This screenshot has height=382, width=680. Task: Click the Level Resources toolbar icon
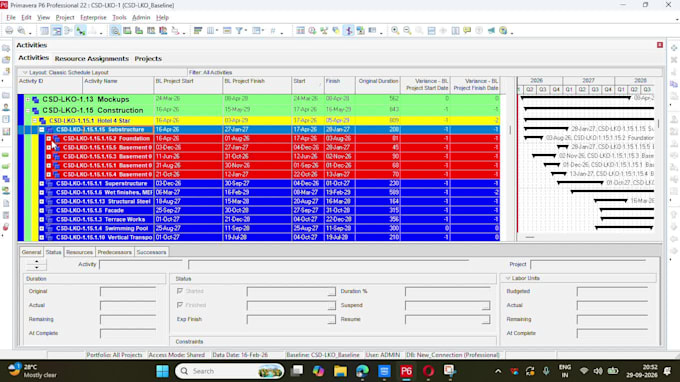(x=324, y=30)
